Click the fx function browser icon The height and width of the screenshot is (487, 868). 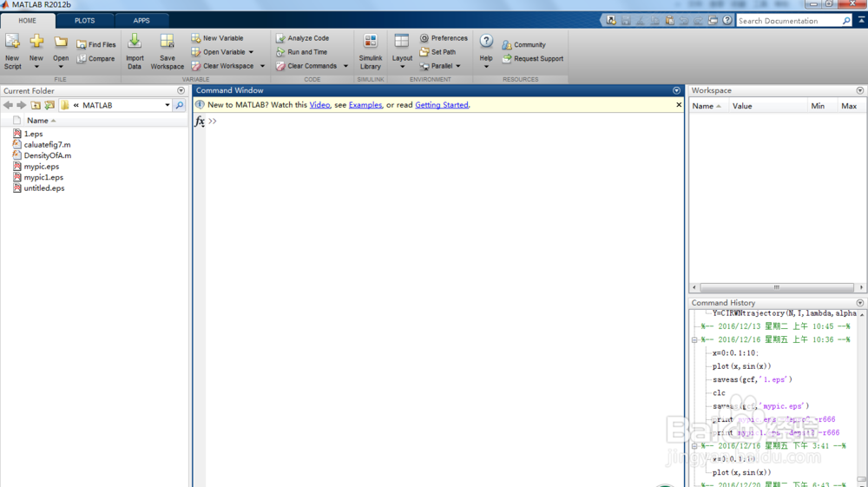[x=200, y=122]
